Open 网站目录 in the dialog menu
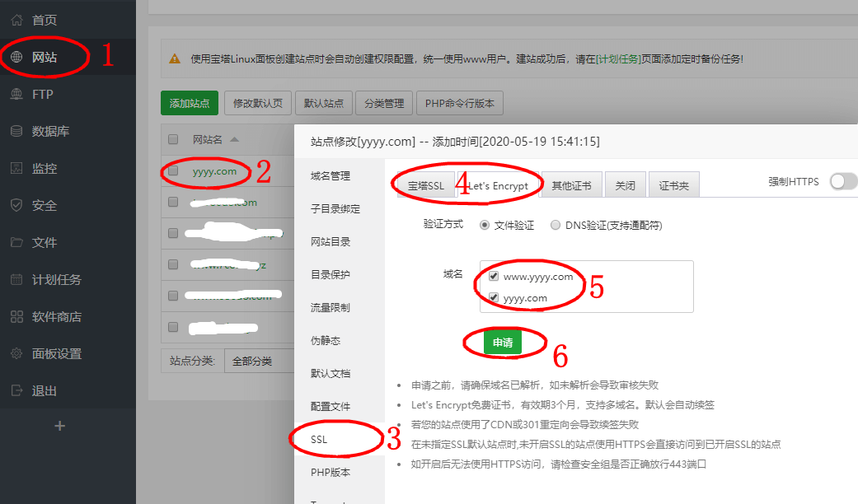Image resolution: width=858 pixels, height=504 pixels. point(331,241)
